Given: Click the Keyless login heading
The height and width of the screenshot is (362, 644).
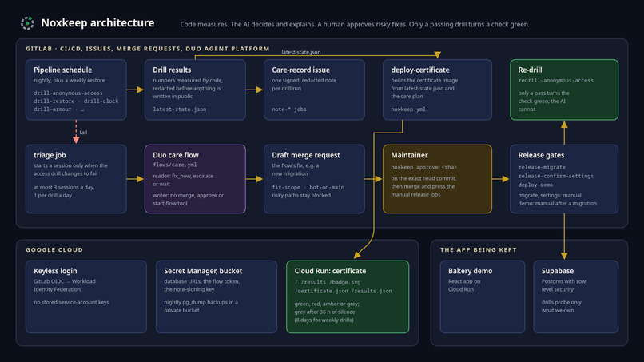Looking at the screenshot, I should pos(55,271).
